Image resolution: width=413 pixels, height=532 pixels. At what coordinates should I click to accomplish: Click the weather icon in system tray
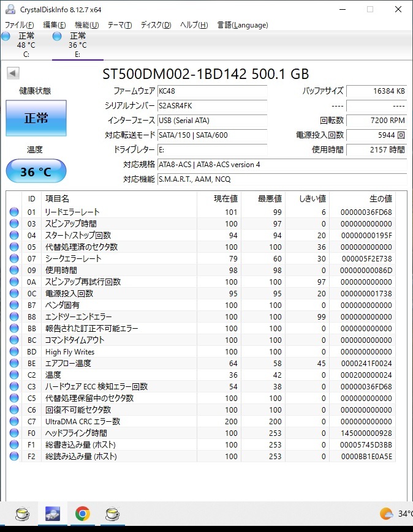pos(386,514)
